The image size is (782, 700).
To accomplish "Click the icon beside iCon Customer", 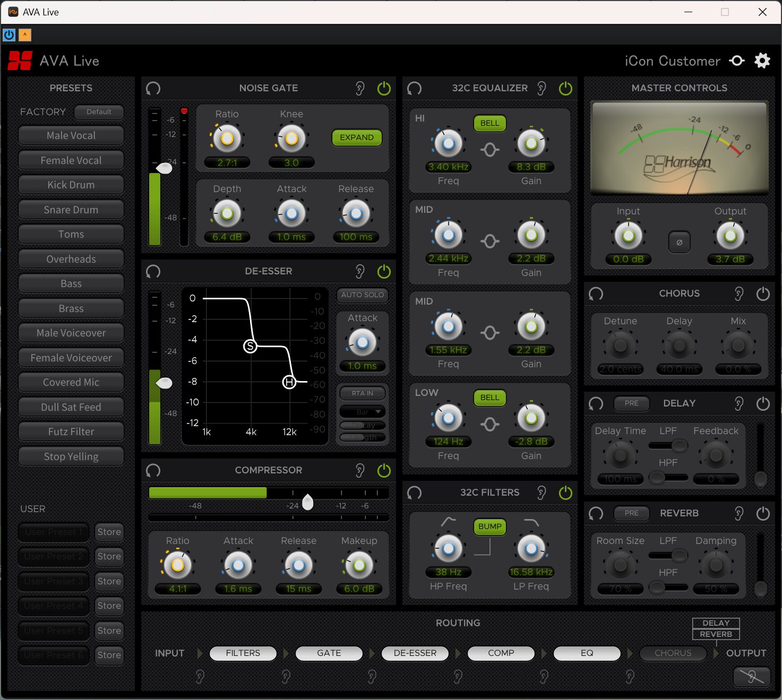I will (737, 61).
